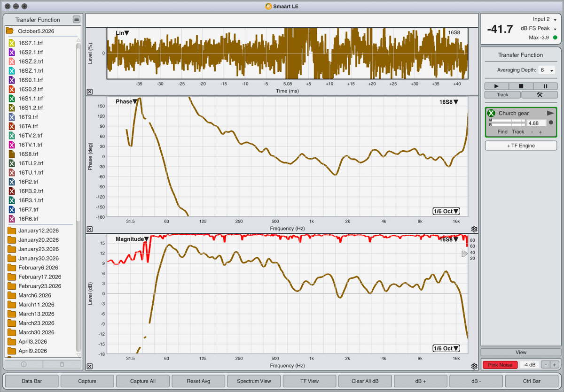
Task: Click the Data Bar button
Action: tap(32, 381)
